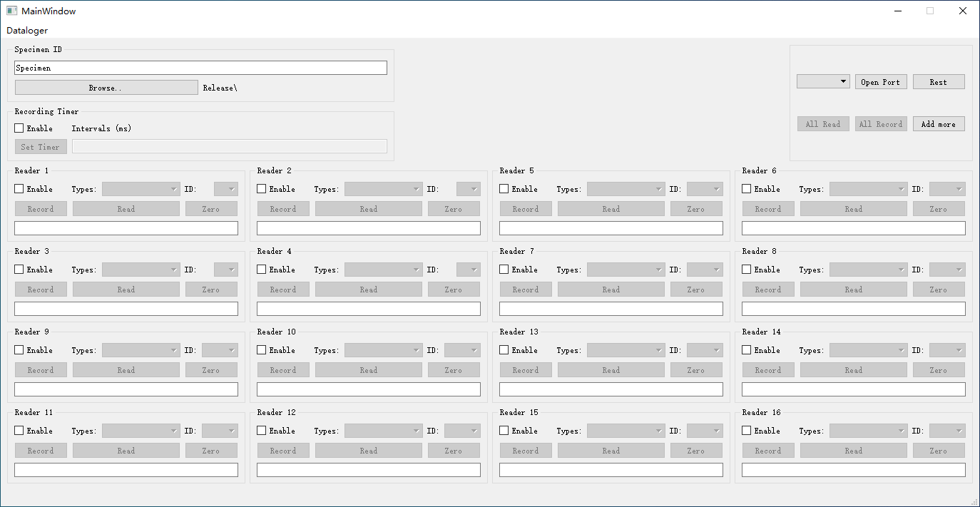Click the Reader 1 Read button

[126, 209]
